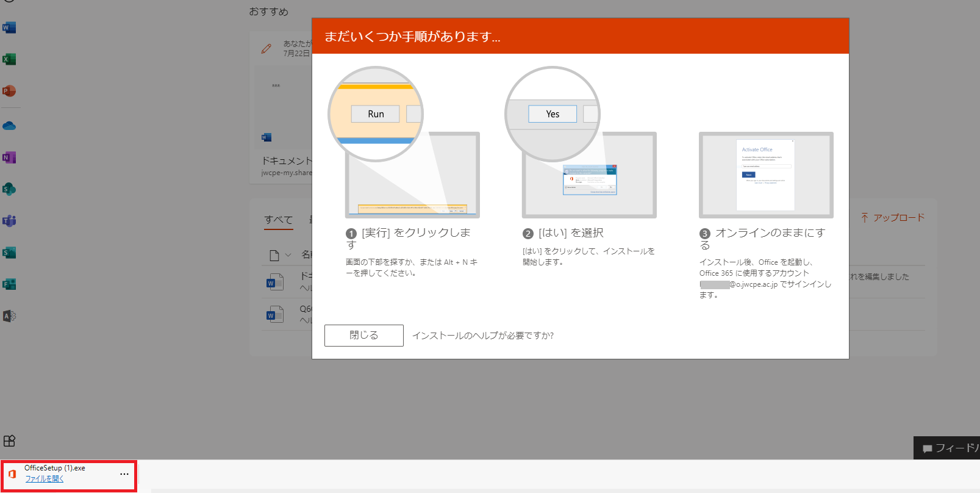This screenshot has width=980, height=493.
Task: Open OneNote from the app sidebar
Action: pyautogui.click(x=9, y=157)
